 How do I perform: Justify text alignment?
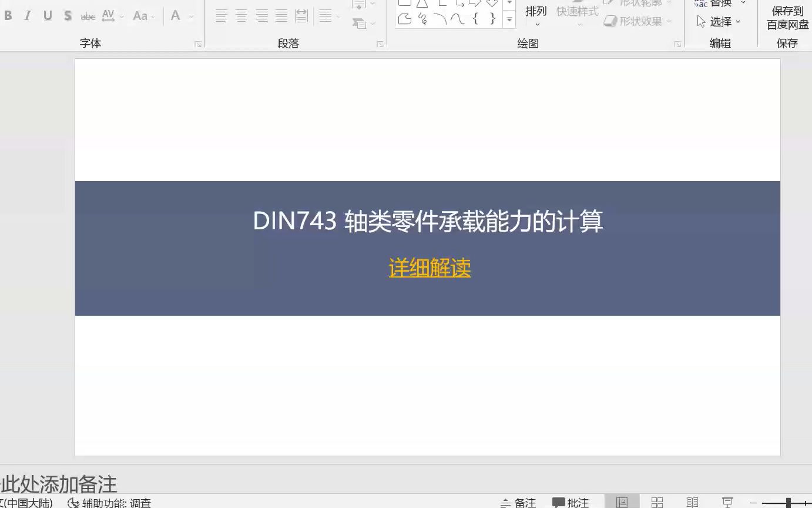[x=281, y=16]
